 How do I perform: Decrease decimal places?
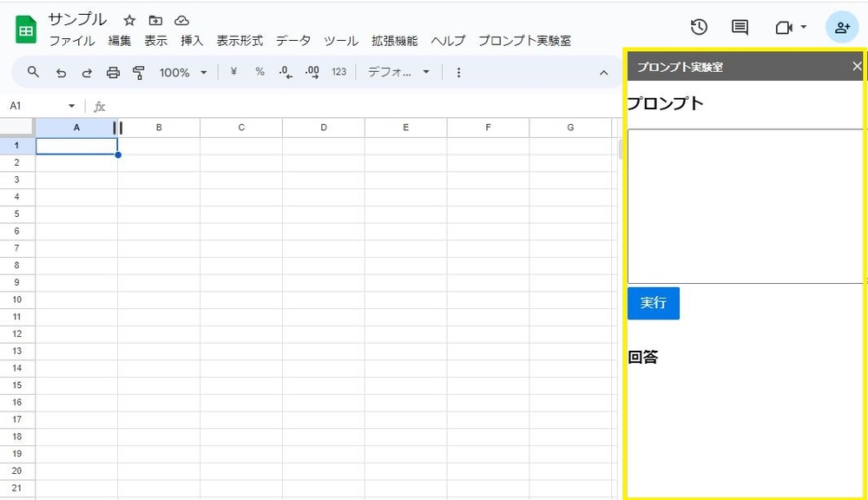coord(286,72)
